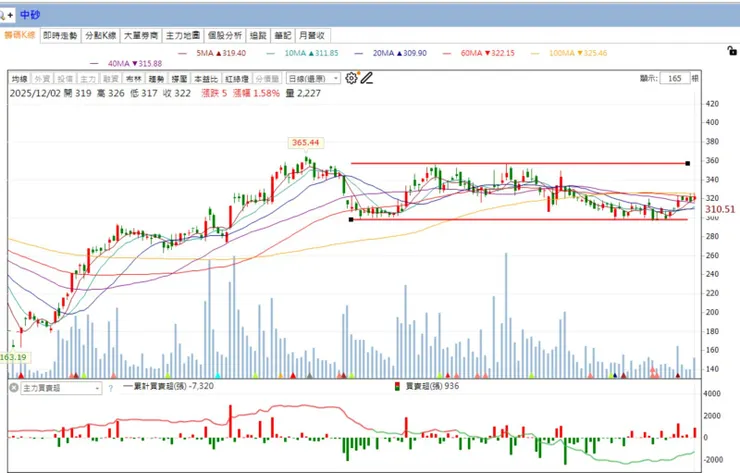Switch to the 月營收 tab

(312, 35)
